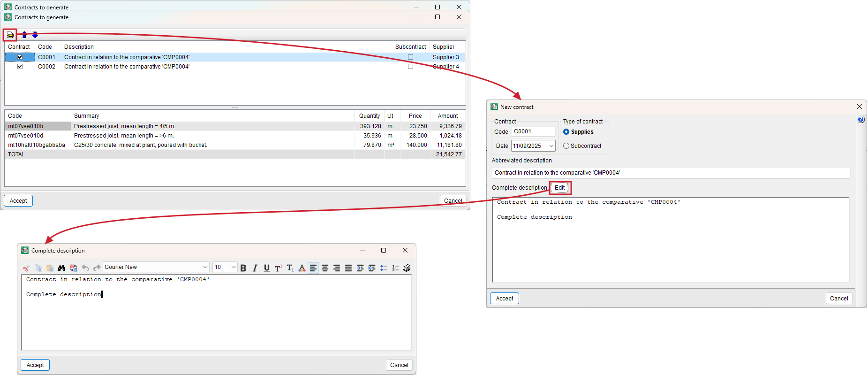Align text right

click(337, 268)
